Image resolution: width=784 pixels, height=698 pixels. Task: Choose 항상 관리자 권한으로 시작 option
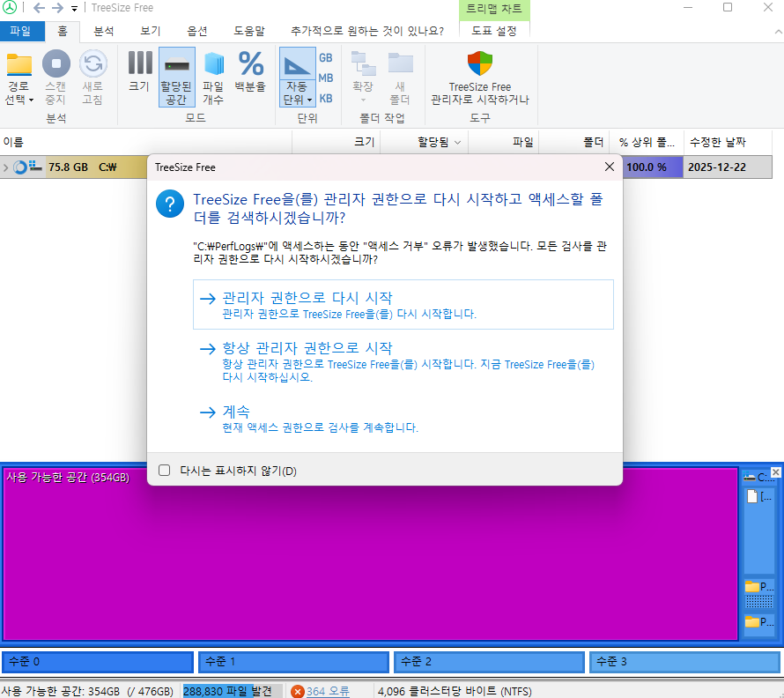(403, 361)
